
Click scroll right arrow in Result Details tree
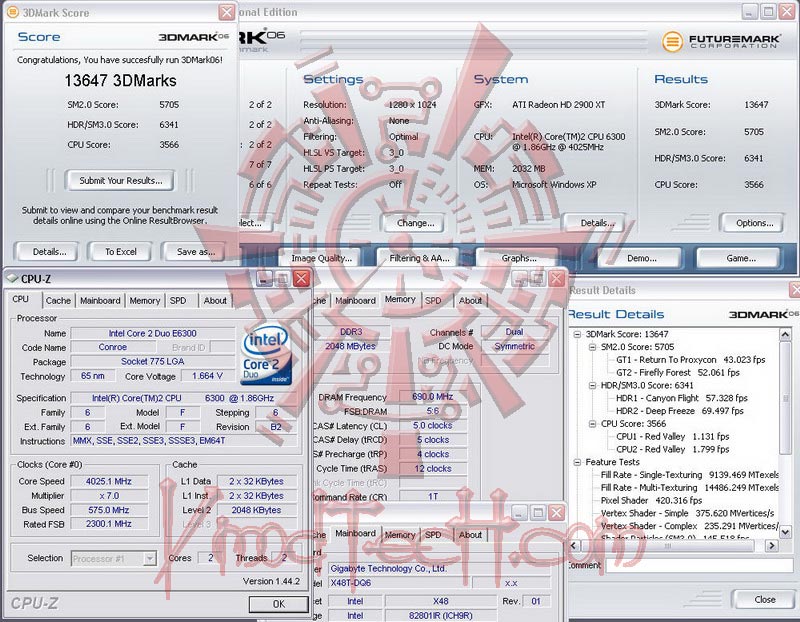(772, 545)
